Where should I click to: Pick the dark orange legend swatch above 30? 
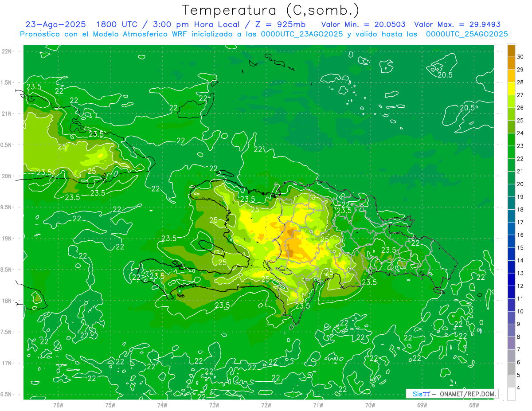pos(511,50)
